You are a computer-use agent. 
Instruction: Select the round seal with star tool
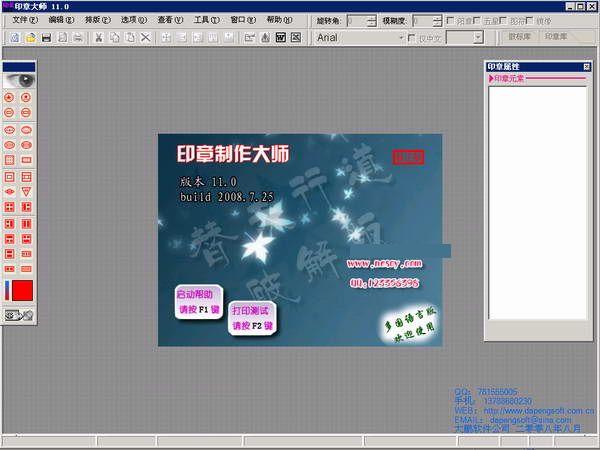(x=10, y=97)
